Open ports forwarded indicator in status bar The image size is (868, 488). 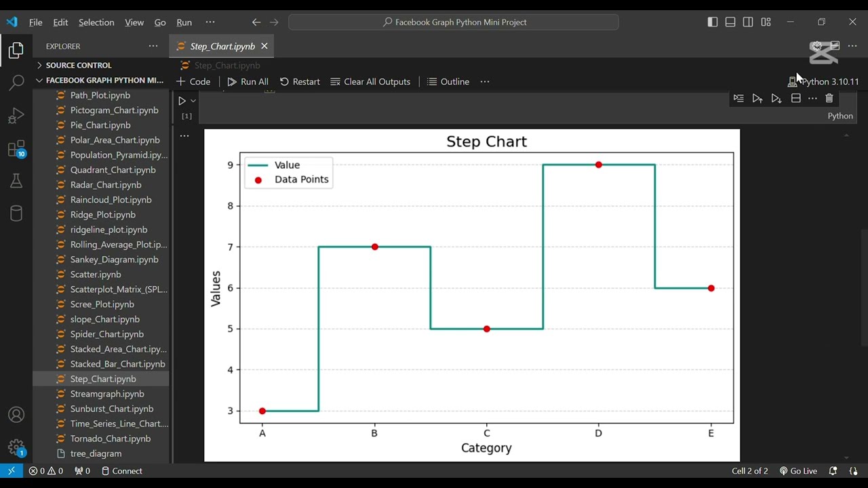(x=82, y=471)
